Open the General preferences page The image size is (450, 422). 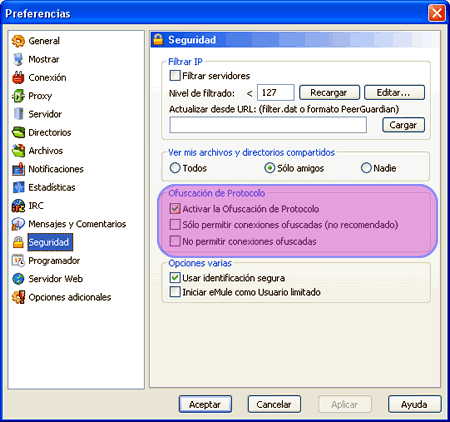point(44,41)
